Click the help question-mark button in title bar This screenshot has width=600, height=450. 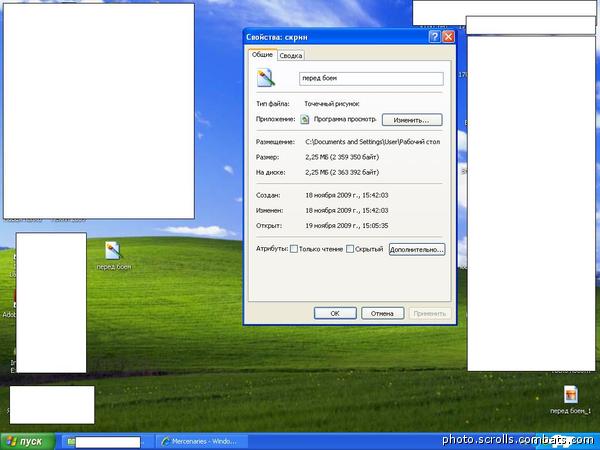(435, 37)
